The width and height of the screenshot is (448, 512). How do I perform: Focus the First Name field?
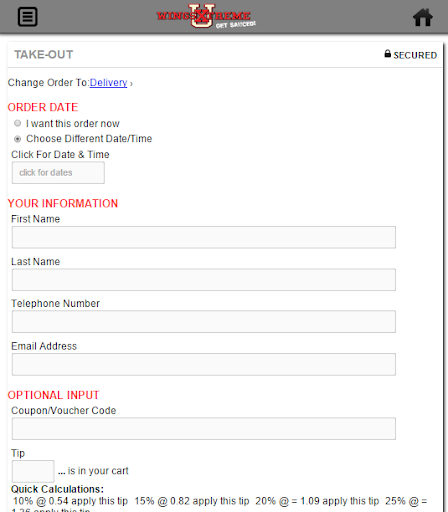204,237
